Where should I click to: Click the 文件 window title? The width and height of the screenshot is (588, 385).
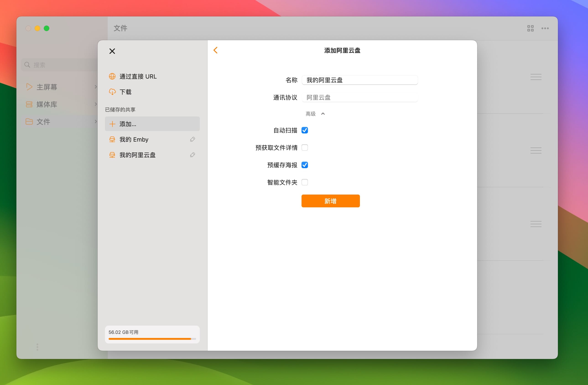121,28
